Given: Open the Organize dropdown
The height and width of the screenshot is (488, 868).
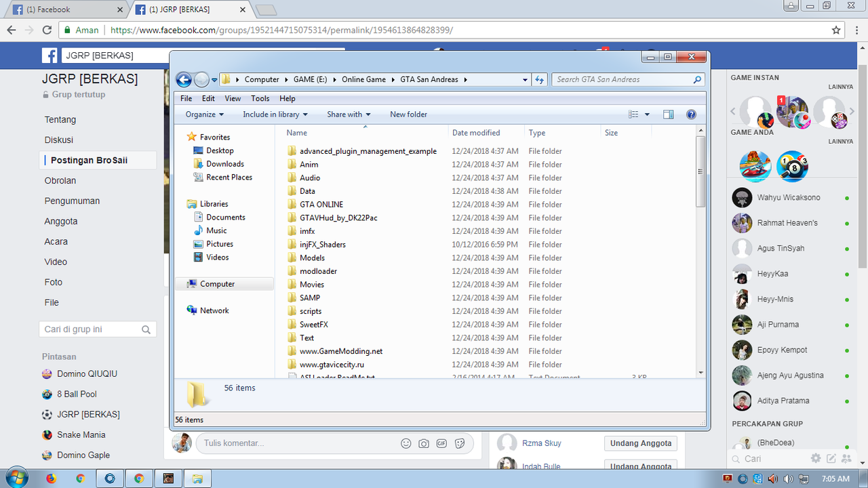Looking at the screenshot, I should point(205,115).
